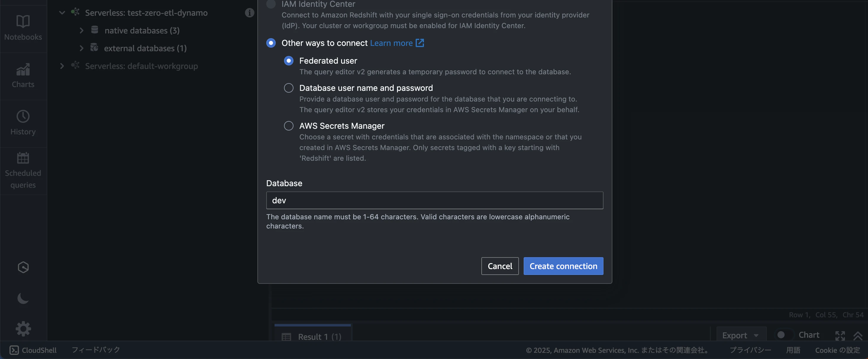
Task: Open Export dropdown
Action: pos(740,335)
